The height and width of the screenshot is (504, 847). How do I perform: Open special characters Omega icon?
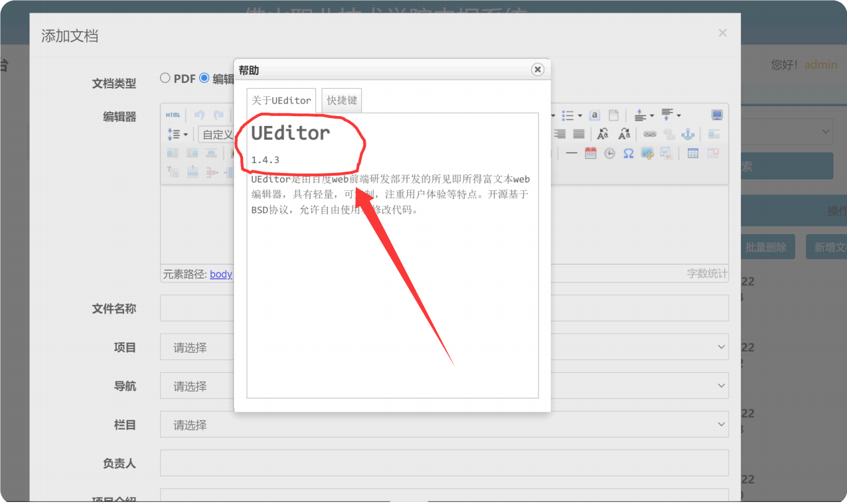629,153
